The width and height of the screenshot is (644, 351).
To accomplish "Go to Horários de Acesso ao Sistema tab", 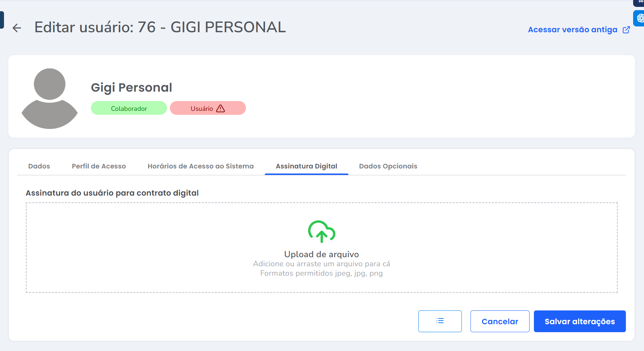I will pos(201,166).
